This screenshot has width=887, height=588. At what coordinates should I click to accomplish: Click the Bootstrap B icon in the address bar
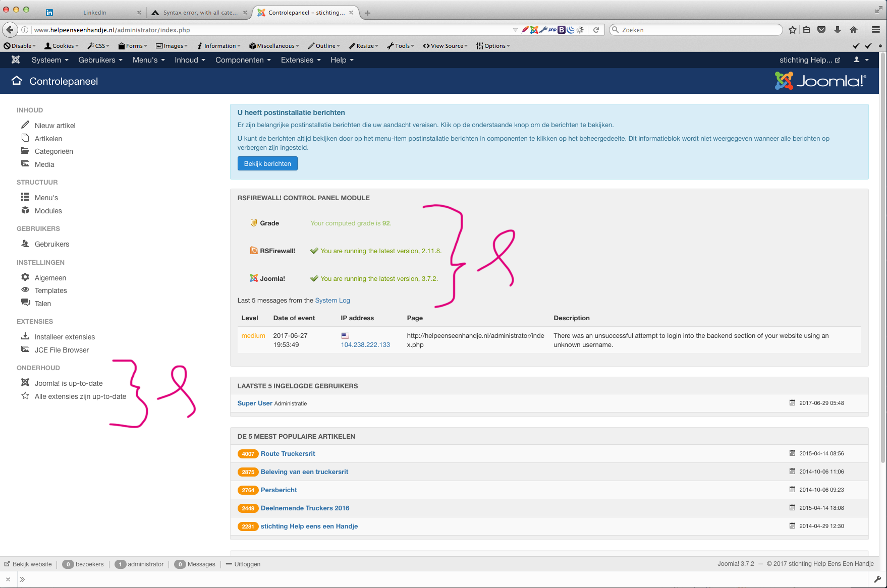[562, 30]
